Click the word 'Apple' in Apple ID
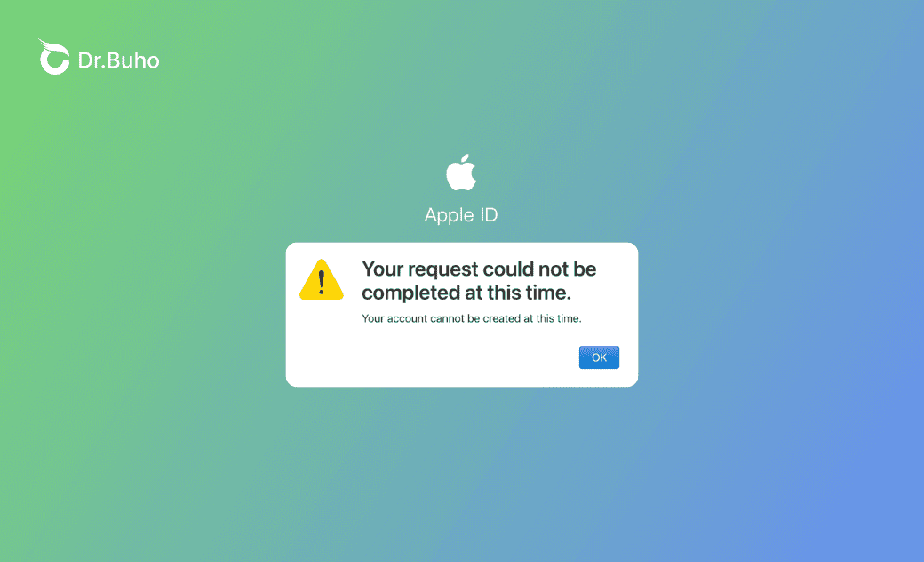Screen dimensions: 924x562 coord(450,214)
